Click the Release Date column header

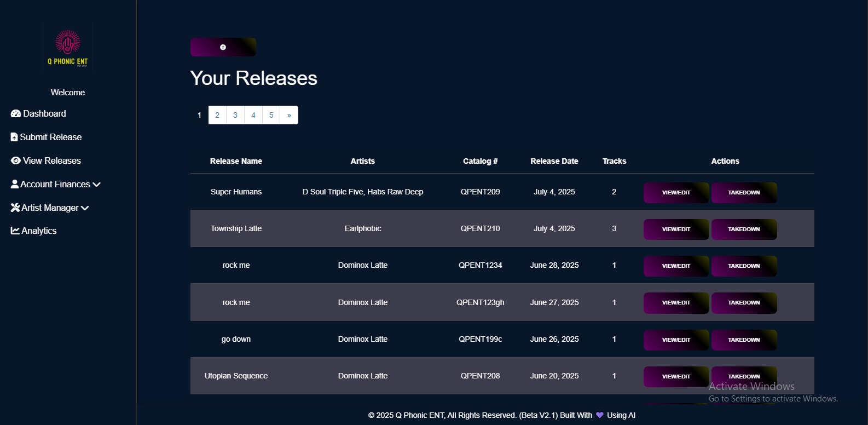pos(554,161)
